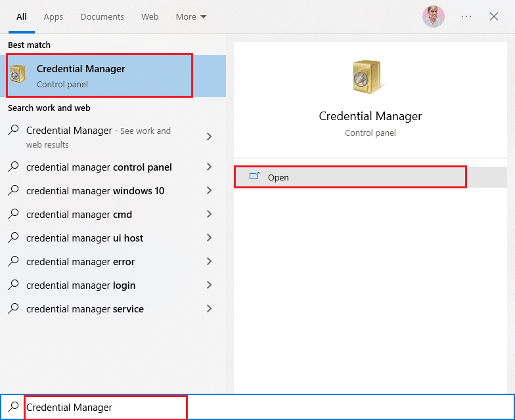Click search icon beside See work and web

click(13, 130)
